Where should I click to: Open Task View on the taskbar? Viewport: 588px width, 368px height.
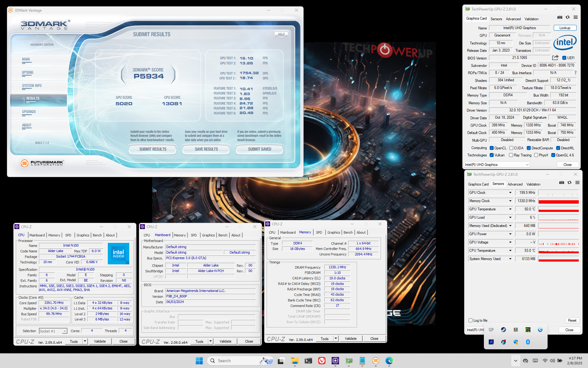click(281, 361)
